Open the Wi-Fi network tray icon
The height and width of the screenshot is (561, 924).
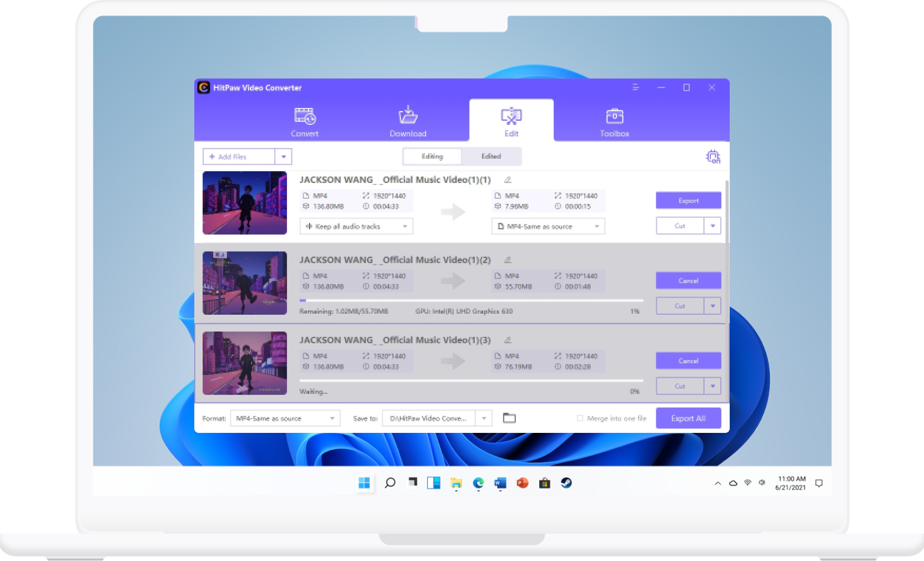(x=748, y=483)
